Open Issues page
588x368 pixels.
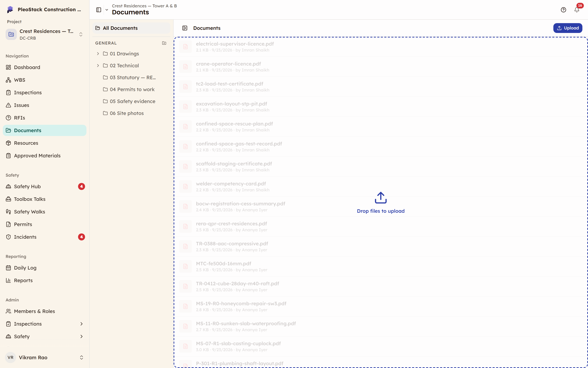pos(45,105)
